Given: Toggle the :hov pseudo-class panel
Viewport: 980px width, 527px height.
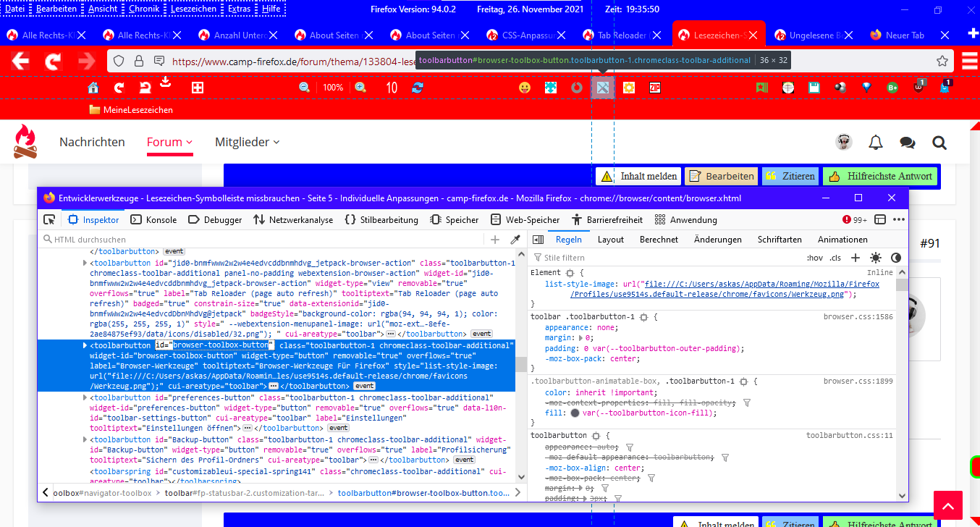Looking at the screenshot, I should pyautogui.click(x=814, y=258).
